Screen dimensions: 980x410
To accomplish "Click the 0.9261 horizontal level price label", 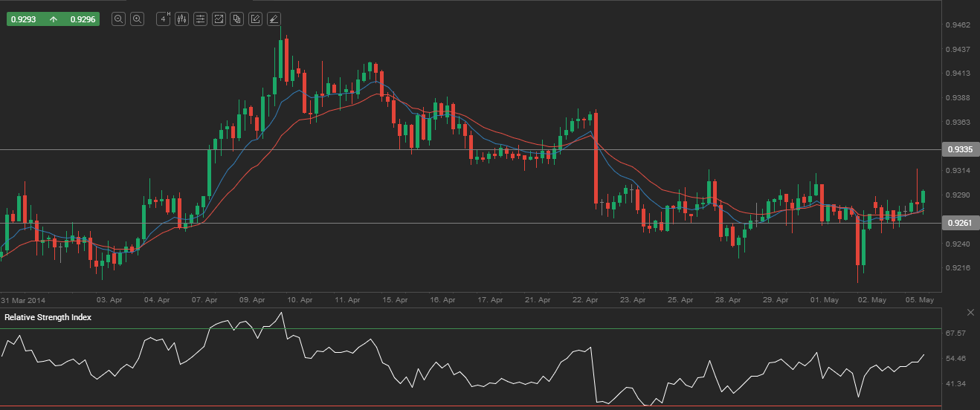I will click(960, 223).
